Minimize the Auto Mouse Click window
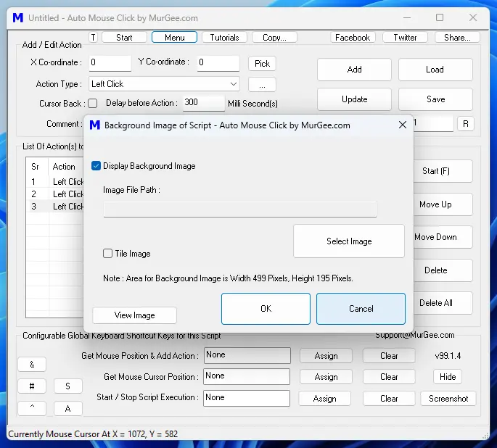This screenshot has width=497, height=448. (407, 17)
